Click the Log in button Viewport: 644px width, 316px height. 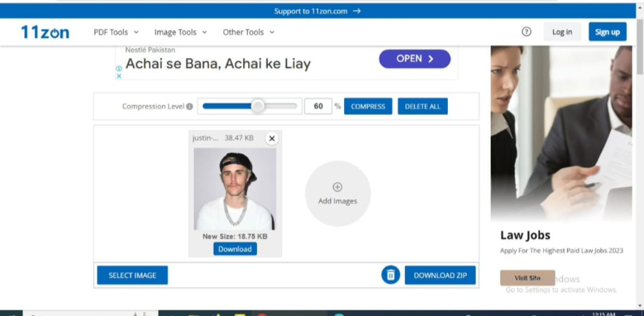tap(562, 32)
